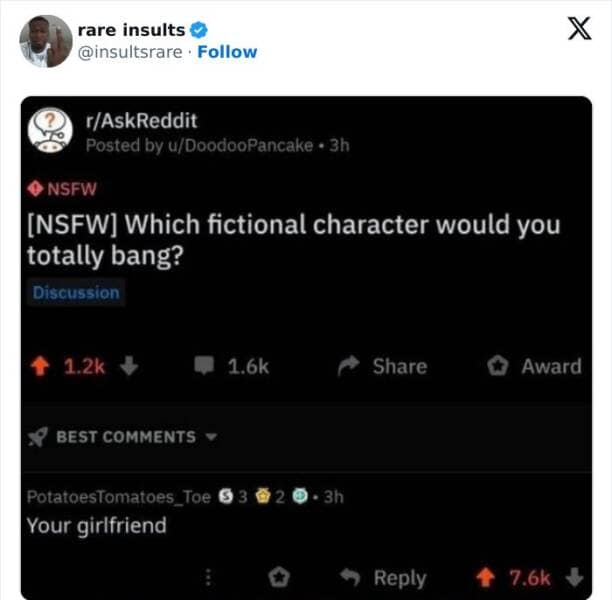This screenshot has width=612, height=600.
Task: Open the rare insults profile picture
Action: [x=45, y=41]
